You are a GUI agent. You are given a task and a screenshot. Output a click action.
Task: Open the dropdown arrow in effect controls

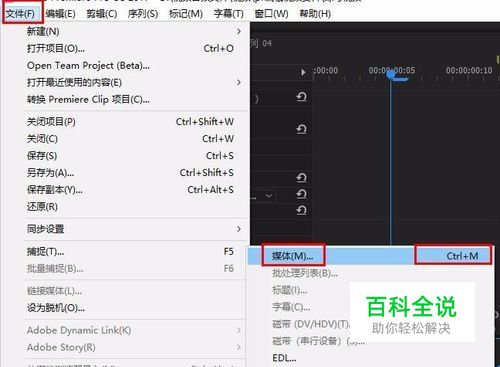pos(269,196)
